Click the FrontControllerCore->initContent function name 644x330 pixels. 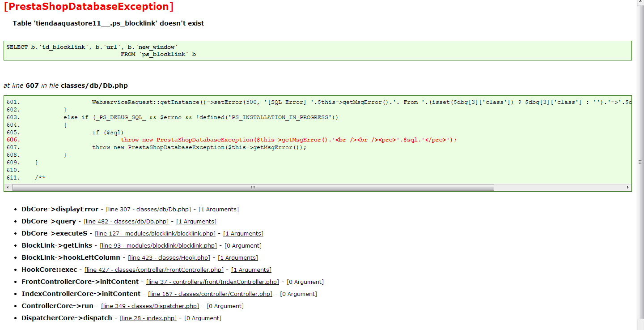coord(80,282)
